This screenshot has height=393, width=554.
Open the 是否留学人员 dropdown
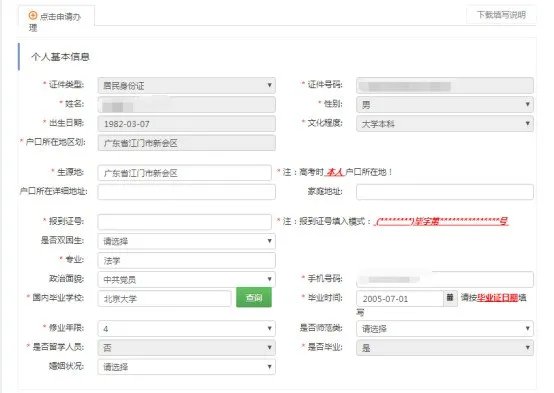tap(187, 348)
